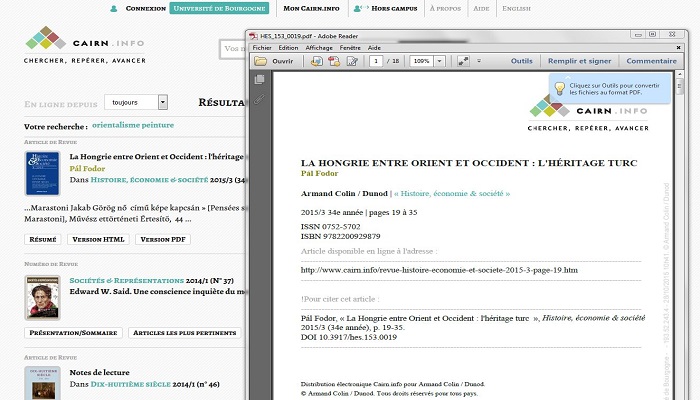The image size is (700, 400).
Task: Click the Résumé button
Action: click(42, 240)
